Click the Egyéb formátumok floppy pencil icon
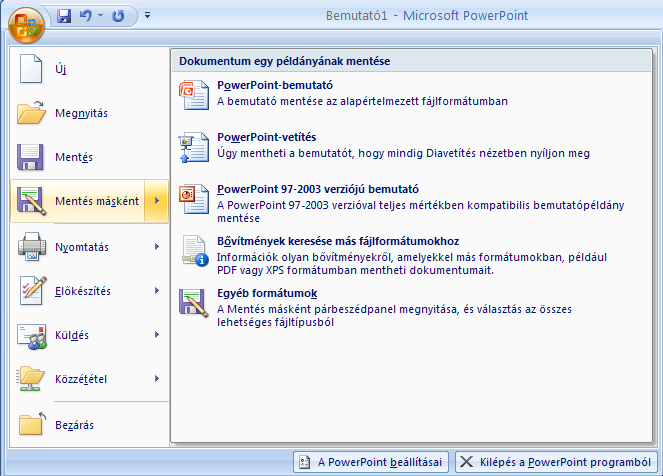The image size is (663, 476). tap(194, 303)
